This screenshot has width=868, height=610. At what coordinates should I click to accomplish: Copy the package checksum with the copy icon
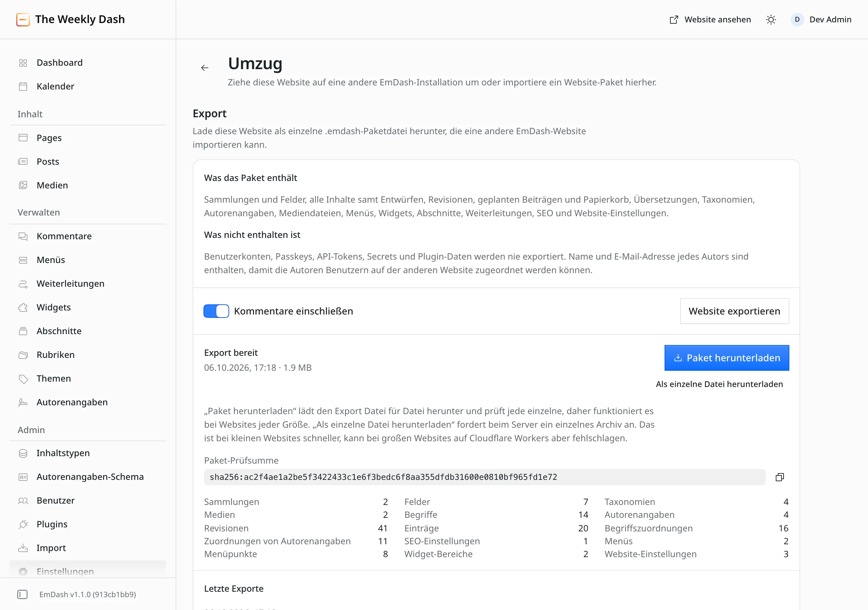780,477
